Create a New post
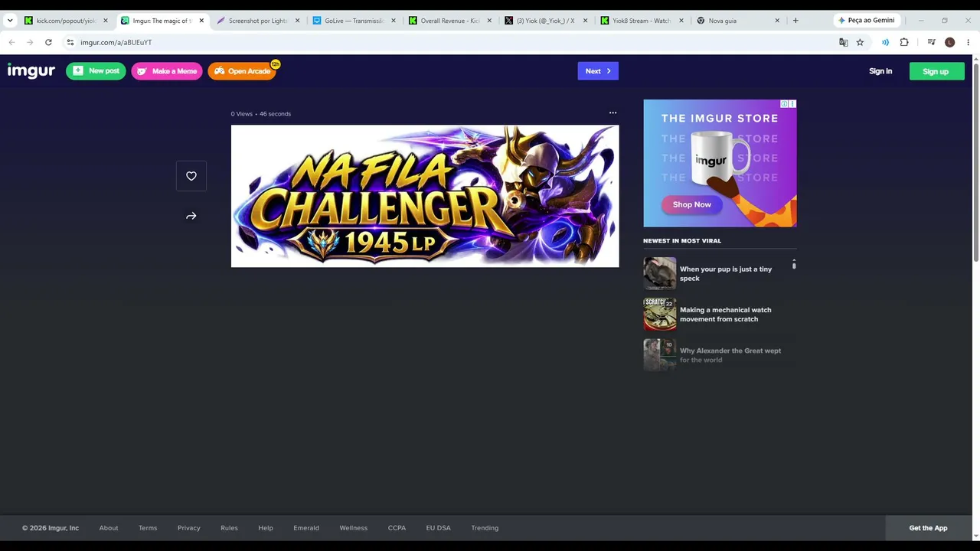The width and height of the screenshot is (980, 551). tap(96, 71)
